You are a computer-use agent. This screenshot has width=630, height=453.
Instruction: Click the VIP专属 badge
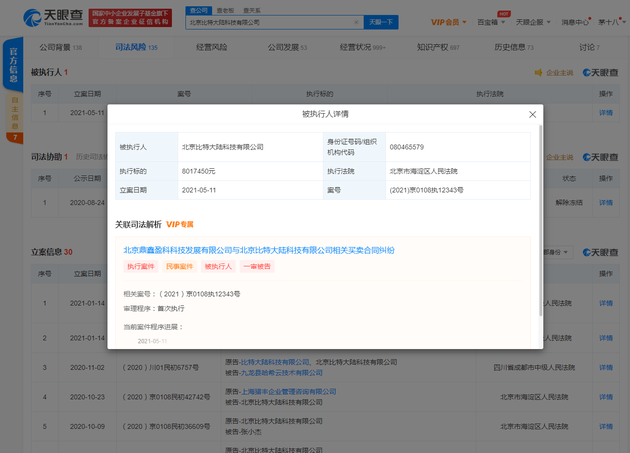coord(180,224)
